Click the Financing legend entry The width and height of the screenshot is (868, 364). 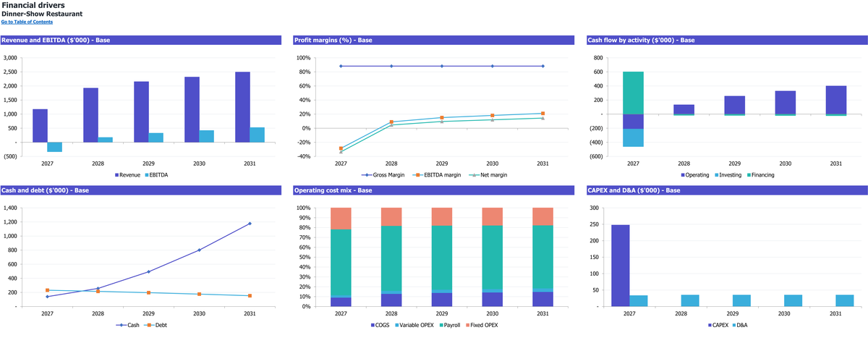[759, 175]
